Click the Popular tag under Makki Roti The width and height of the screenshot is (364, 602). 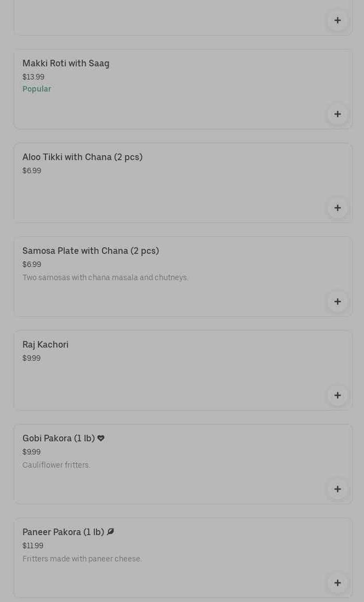coord(37,89)
